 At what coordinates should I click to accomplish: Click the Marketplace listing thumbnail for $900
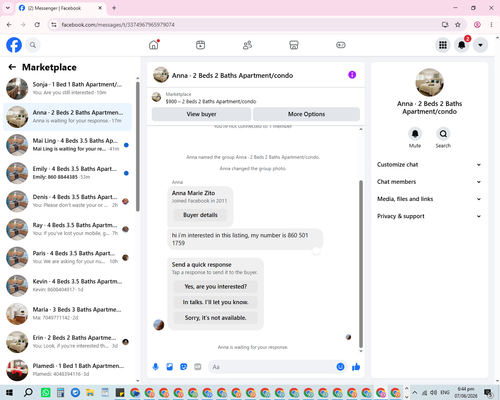pyautogui.click(x=157, y=97)
